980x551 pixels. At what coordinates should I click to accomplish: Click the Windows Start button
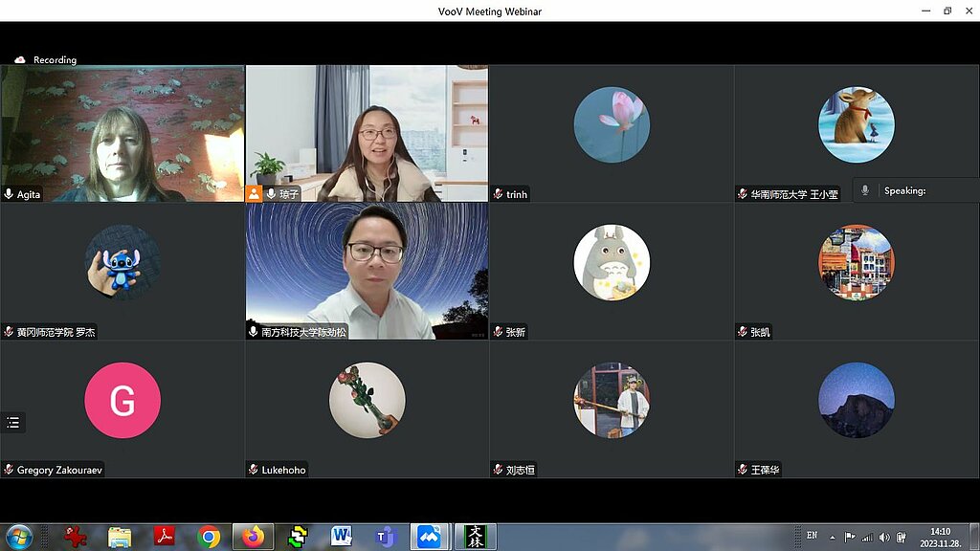[x=18, y=537]
